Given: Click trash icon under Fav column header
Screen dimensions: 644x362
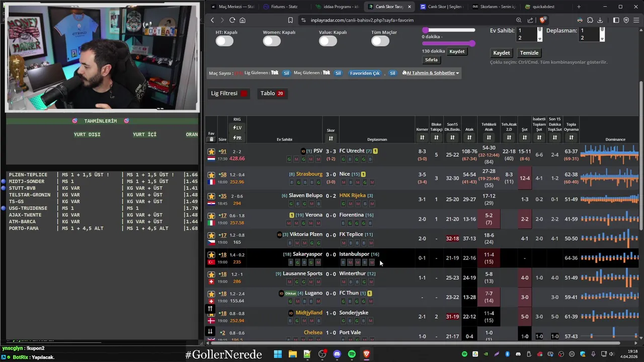Looking at the screenshot, I should pyautogui.click(x=211, y=139).
